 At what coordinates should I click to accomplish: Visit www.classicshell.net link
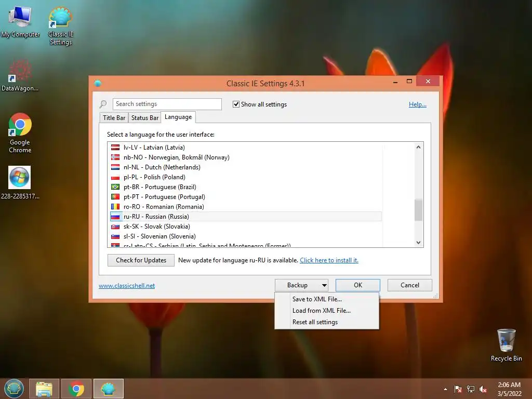(x=127, y=286)
